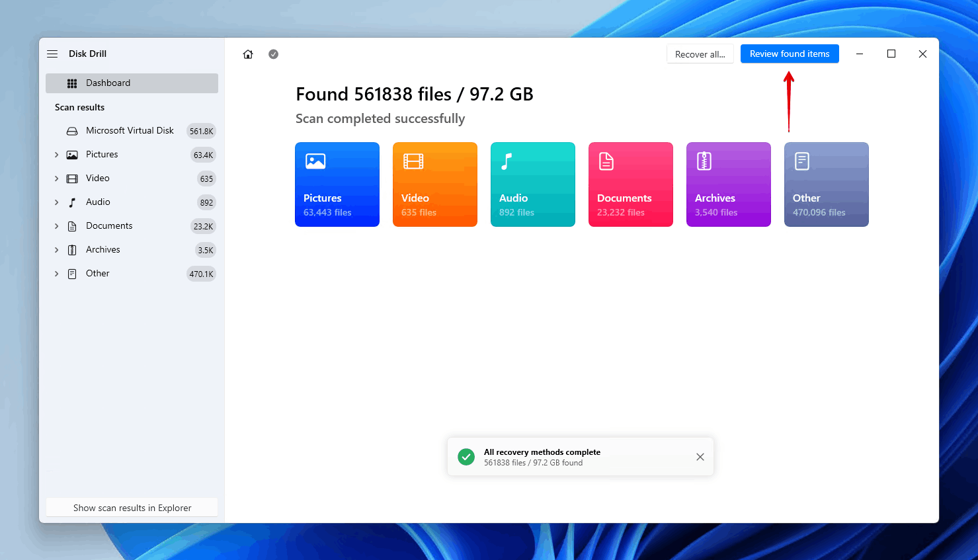Expand the Audio category in sidebar
Viewport: 978px width, 560px height.
(56, 202)
